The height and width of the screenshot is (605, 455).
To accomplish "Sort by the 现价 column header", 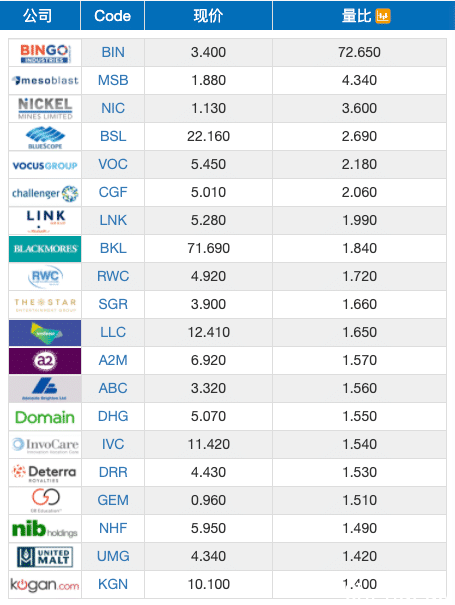I will (x=208, y=15).
